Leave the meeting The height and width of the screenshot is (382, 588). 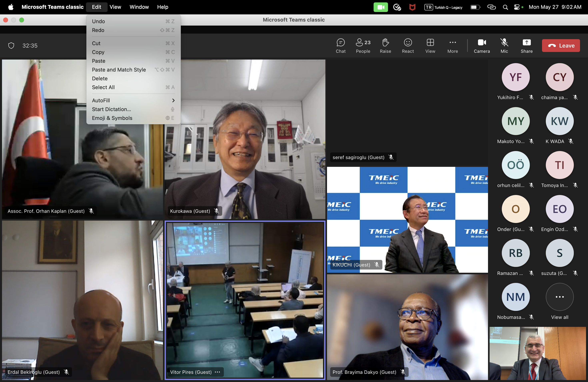tap(561, 45)
